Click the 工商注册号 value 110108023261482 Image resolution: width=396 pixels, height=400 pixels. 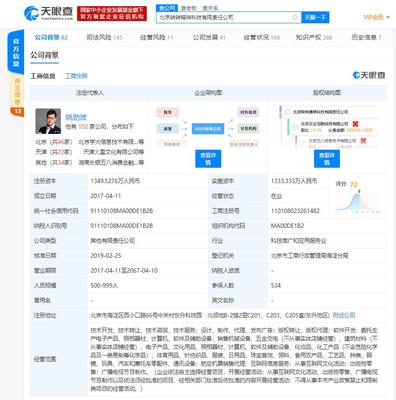pyautogui.click(x=295, y=211)
